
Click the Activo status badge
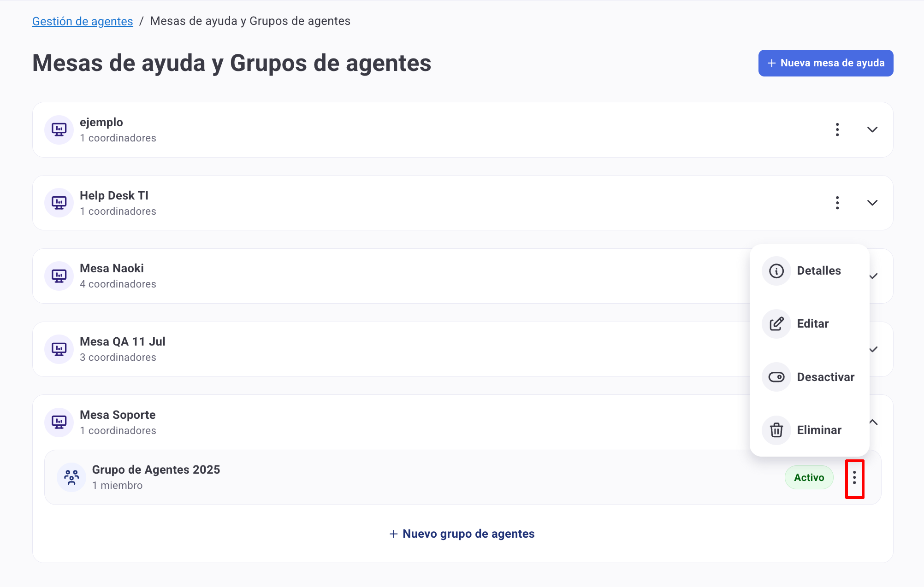click(809, 477)
